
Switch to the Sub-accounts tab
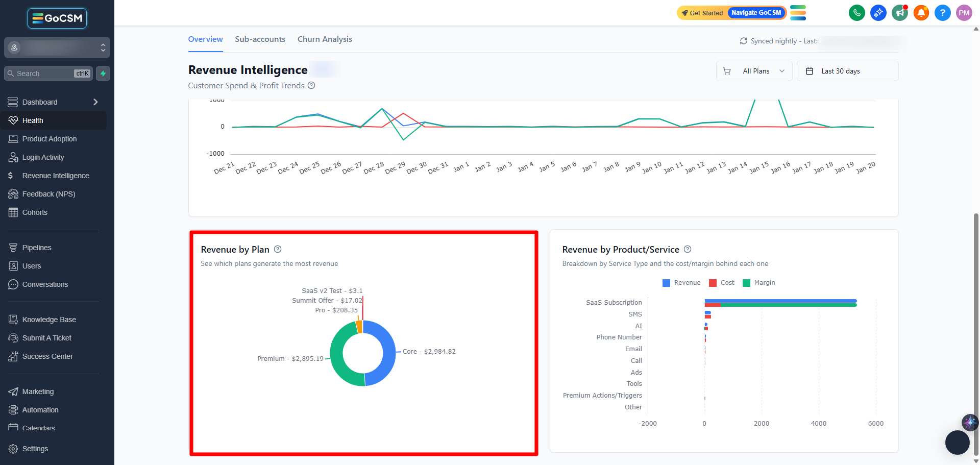click(260, 39)
